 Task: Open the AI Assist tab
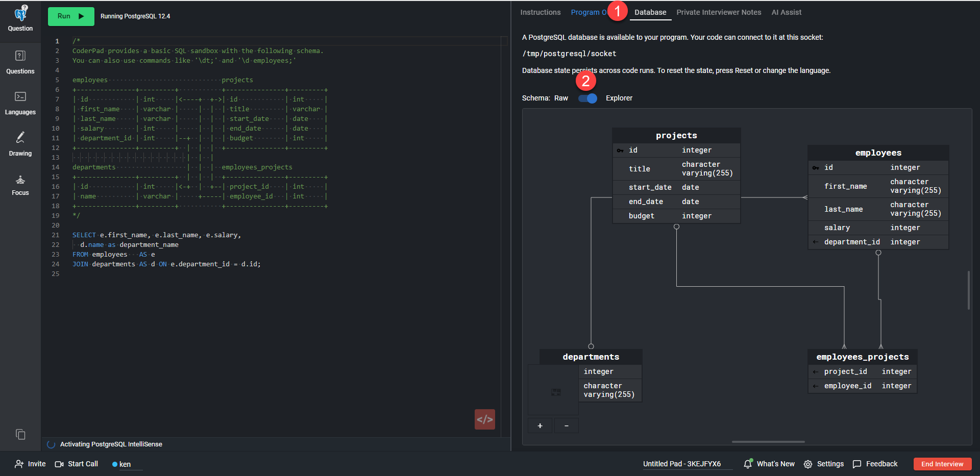[786, 12]
